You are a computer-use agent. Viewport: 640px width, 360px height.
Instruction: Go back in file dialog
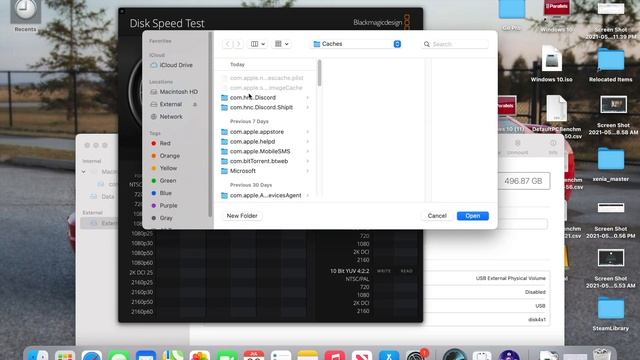pyautogui.click(x=228, y=44)
